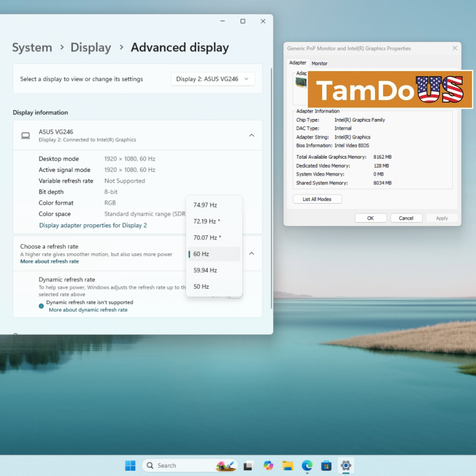Screen dimensions: 476x476
Task: Open Task View from the taskbar
Action: pos(248,466)
